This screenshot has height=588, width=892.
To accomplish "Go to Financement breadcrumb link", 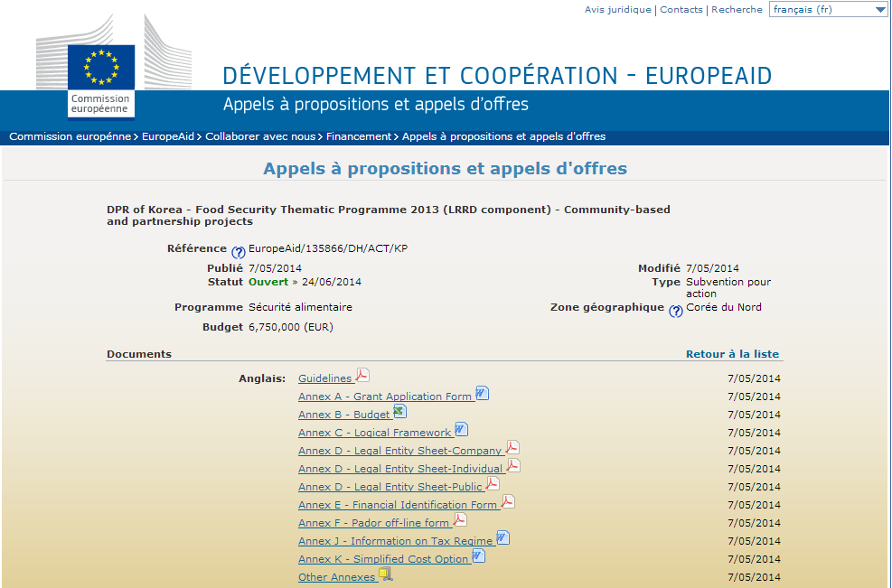I will click(359, 136).
